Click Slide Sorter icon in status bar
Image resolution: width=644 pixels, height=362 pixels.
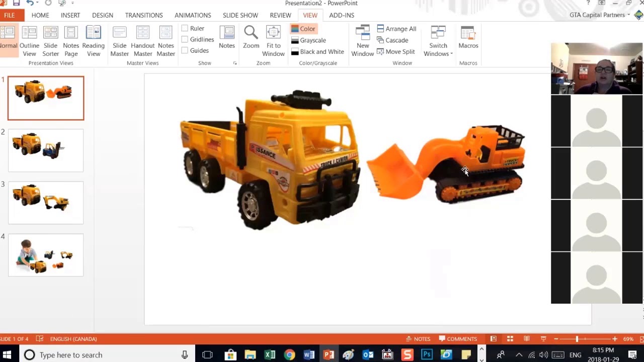(510, 339)
